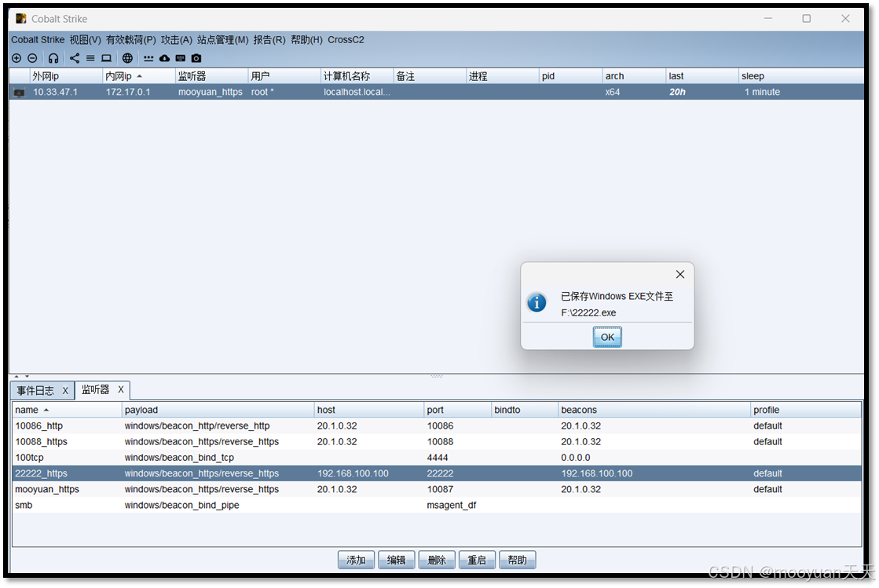Click OK in the saved EXE dialog

coord(607,337)
